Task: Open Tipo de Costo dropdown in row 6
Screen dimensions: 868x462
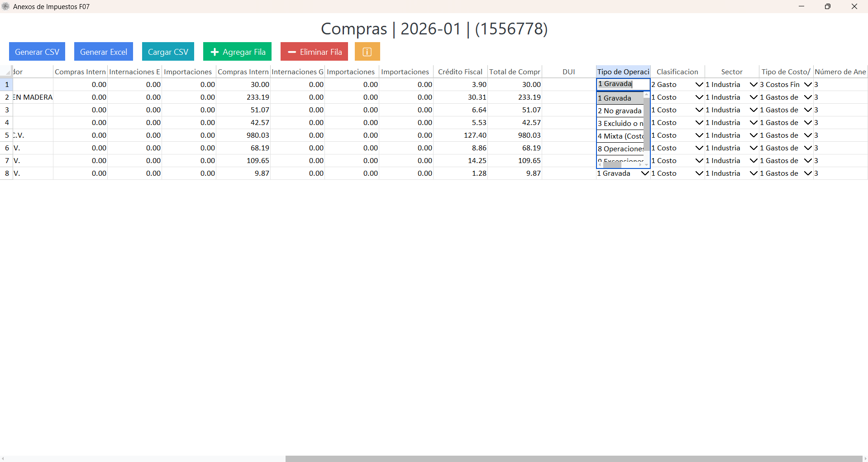Action: pos(808,148)
